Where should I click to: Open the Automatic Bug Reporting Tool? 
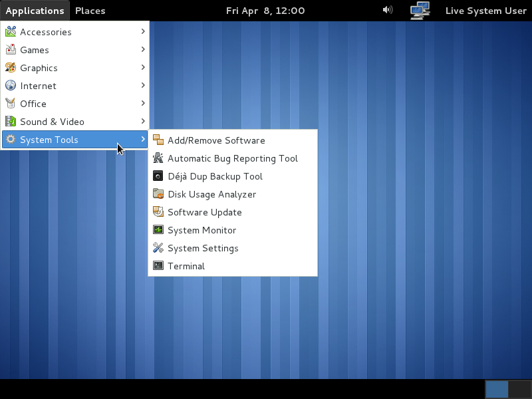tap(233, 158)
